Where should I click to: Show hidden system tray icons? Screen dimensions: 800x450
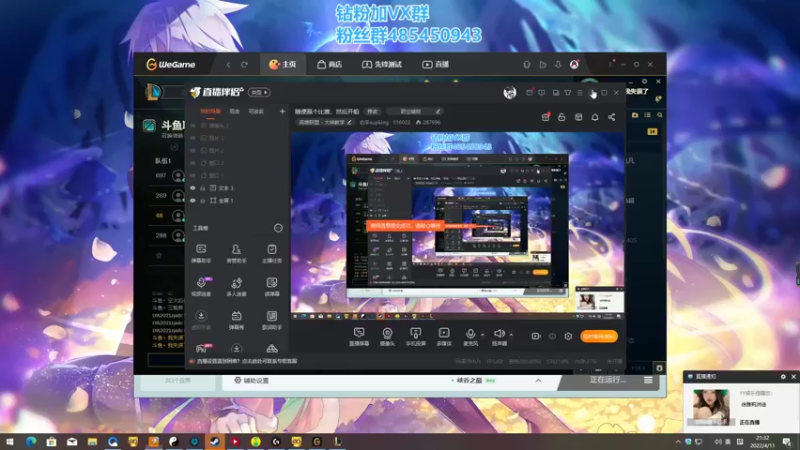click(678, 442)
